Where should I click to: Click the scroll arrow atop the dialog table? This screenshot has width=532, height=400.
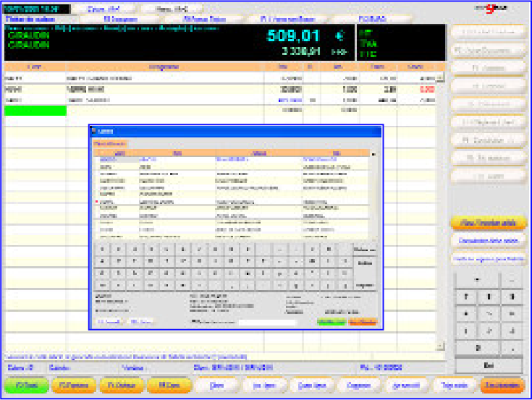point(373,153)
